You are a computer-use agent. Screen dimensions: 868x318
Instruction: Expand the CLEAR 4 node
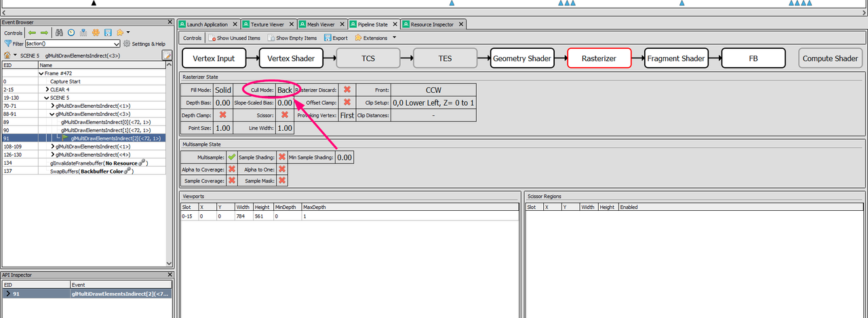(47, 90)
